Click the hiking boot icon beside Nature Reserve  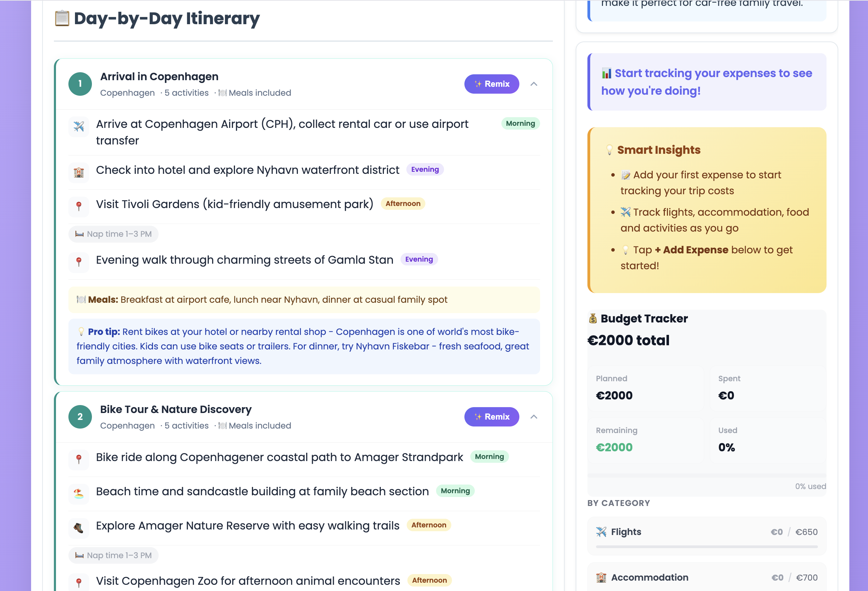[x=79, y=528]
